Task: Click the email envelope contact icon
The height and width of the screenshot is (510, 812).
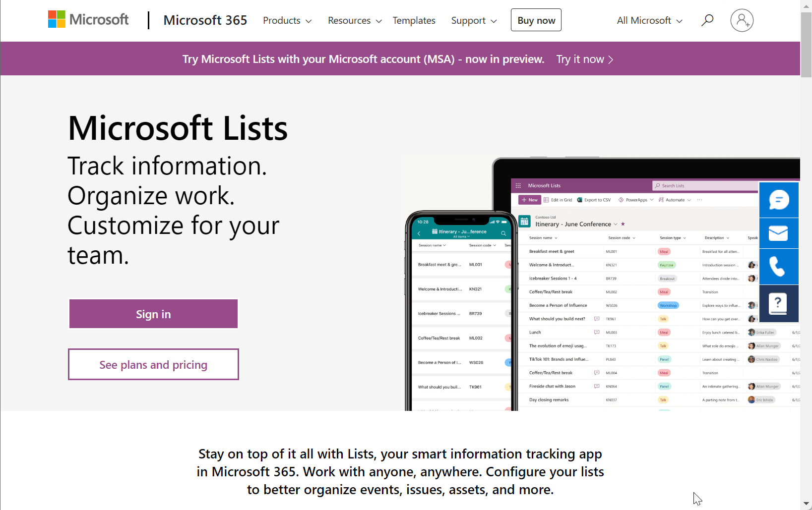Action: click(779, 233)
